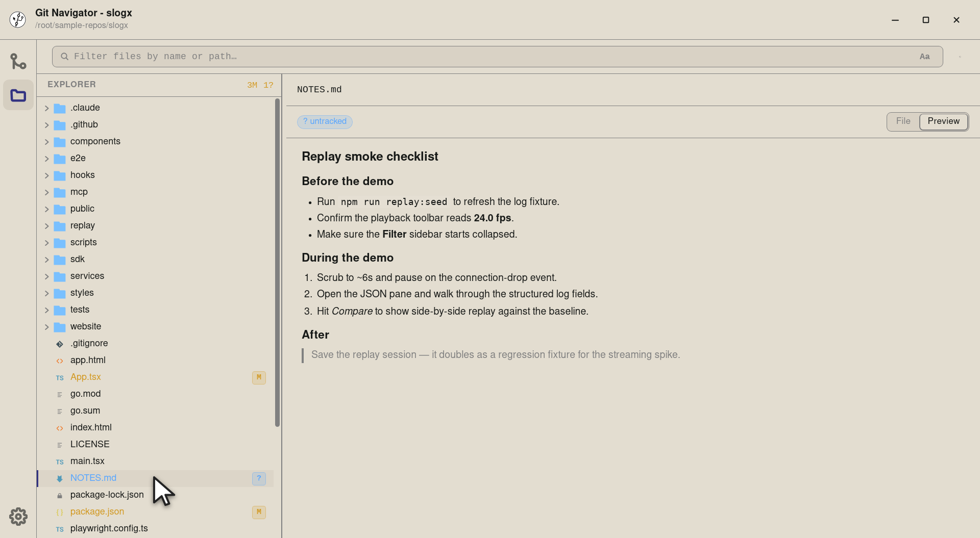
Task: Click the repository path /root/sample-repos/slogx
Action: tap(82, 25)
